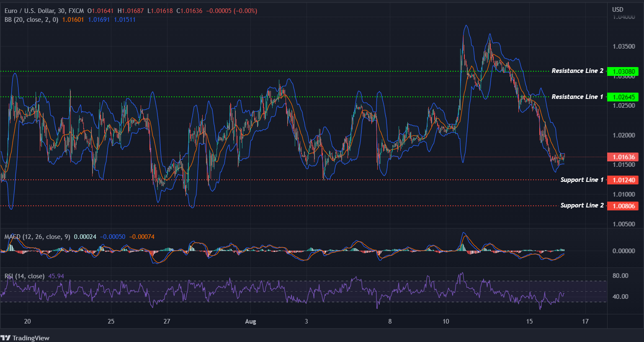Select the Support Line 1 label 1.01240
Screen dimensions: 644x342
click(622, 180)
